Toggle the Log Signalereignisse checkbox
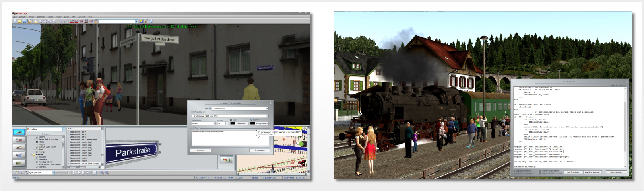The image size is (644, 191). [x=514, y=171]
